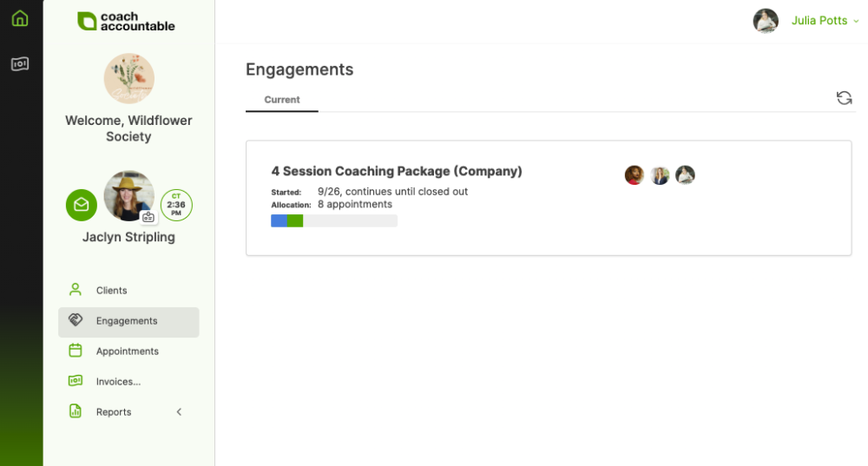Open the 4 Session Coaching Package engagement
The width and height of the screenshot is (868, 466).
tap(397, 172)
